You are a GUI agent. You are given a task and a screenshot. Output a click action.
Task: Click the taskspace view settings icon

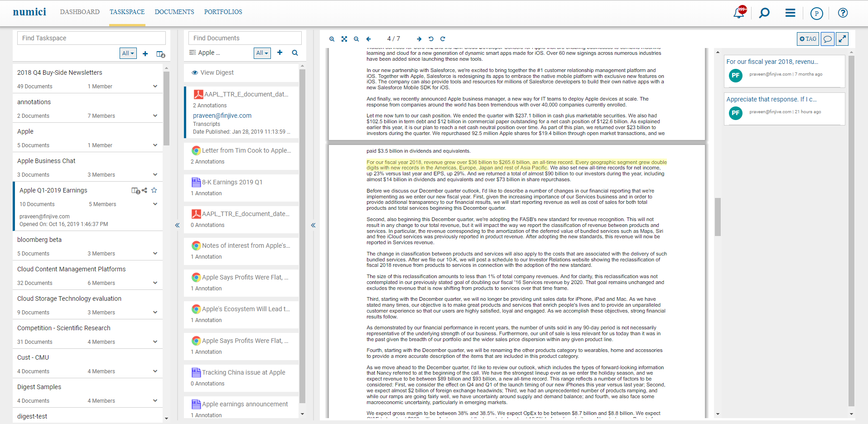(x=160, y=54)
